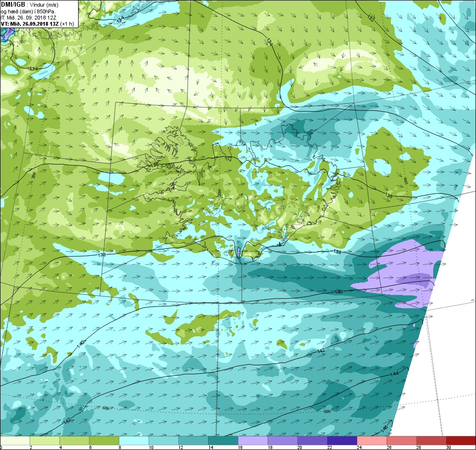Point at legend scale value 22
476x450 pixels.
point(330,447)
